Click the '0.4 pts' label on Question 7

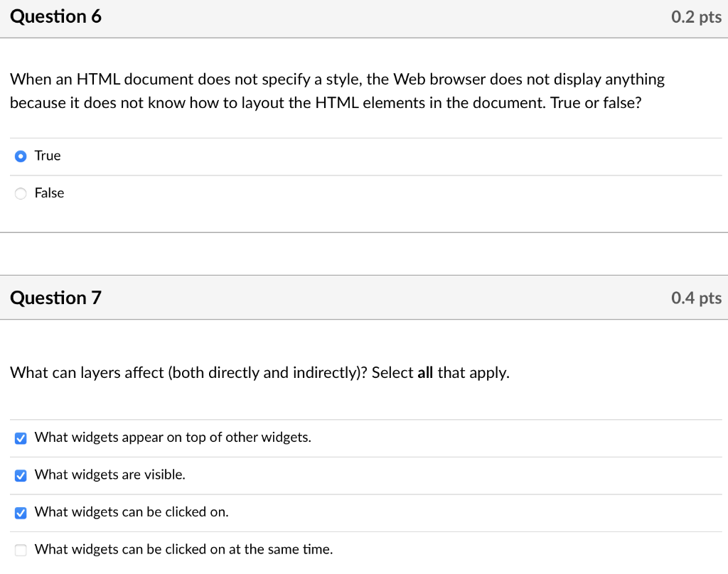(x=696, y=298)
